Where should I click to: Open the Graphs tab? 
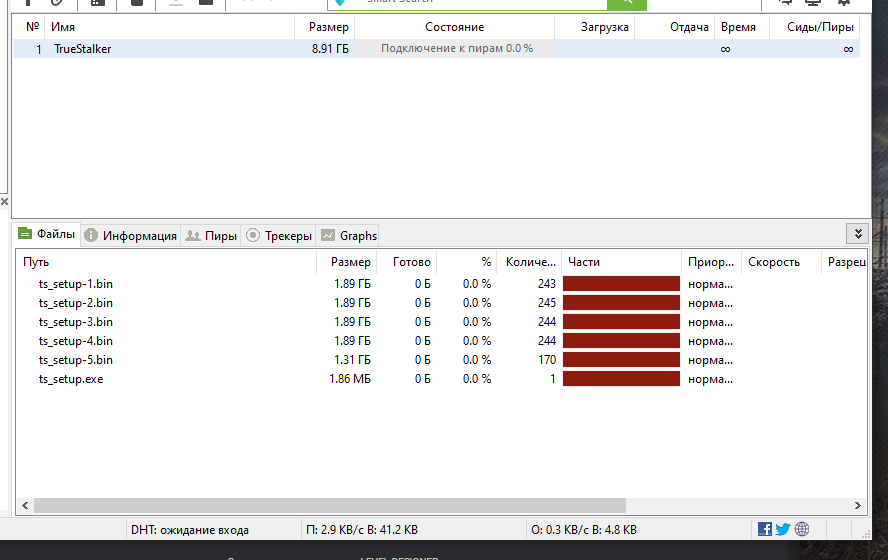[348, 236]
